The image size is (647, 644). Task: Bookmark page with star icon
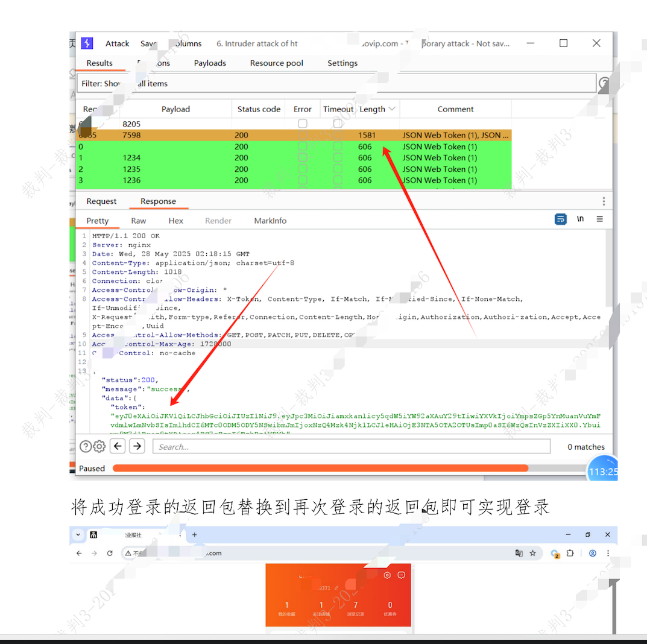coord(532,553)
